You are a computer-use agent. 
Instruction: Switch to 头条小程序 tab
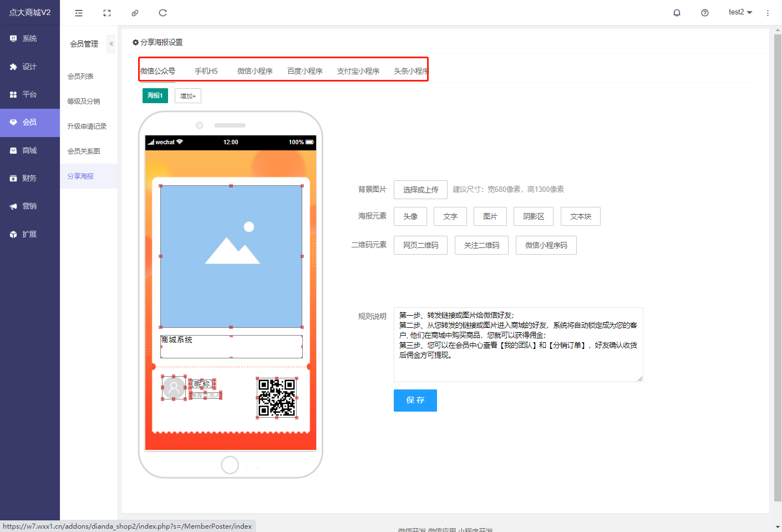coord(411,71)
